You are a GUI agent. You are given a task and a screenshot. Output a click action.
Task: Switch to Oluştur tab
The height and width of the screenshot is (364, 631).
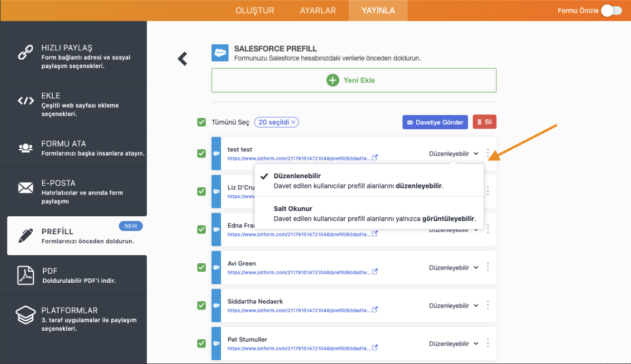255,11
